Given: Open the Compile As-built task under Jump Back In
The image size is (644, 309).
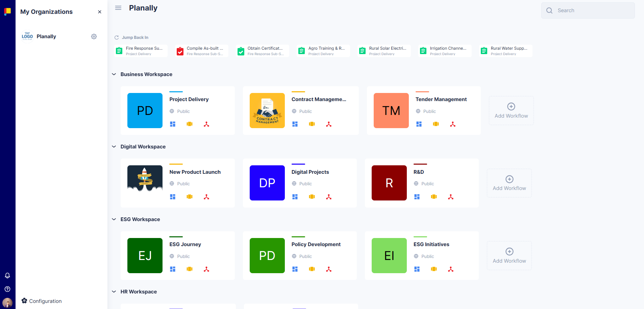Looking at the screenshot, I should tap(201, 50).
